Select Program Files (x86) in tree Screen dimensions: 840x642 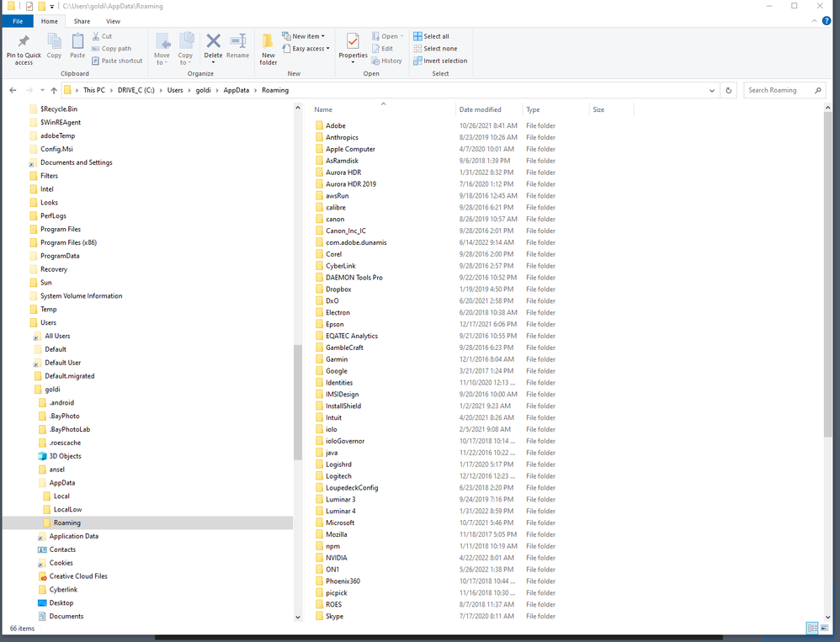pyautogui.click(x=68, y=242)
